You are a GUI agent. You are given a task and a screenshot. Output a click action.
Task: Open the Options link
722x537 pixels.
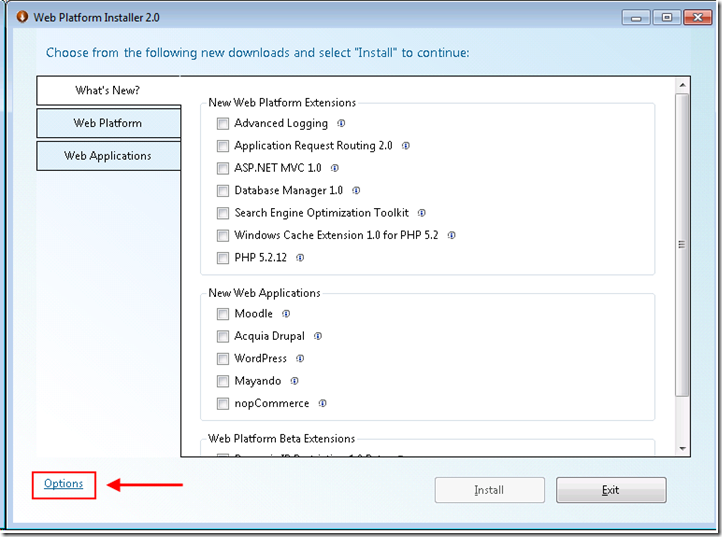(x=64, y=484)
